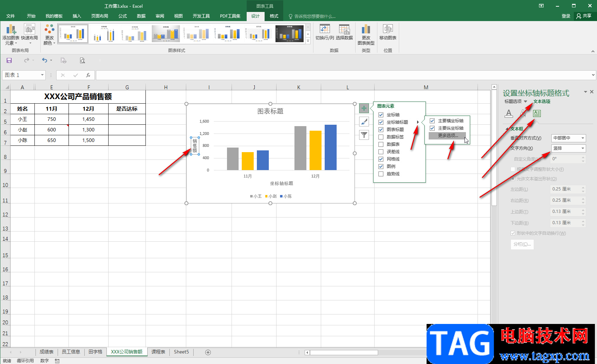Open the 文件 menu tab

pyautogui.click(x=11, y=16)
